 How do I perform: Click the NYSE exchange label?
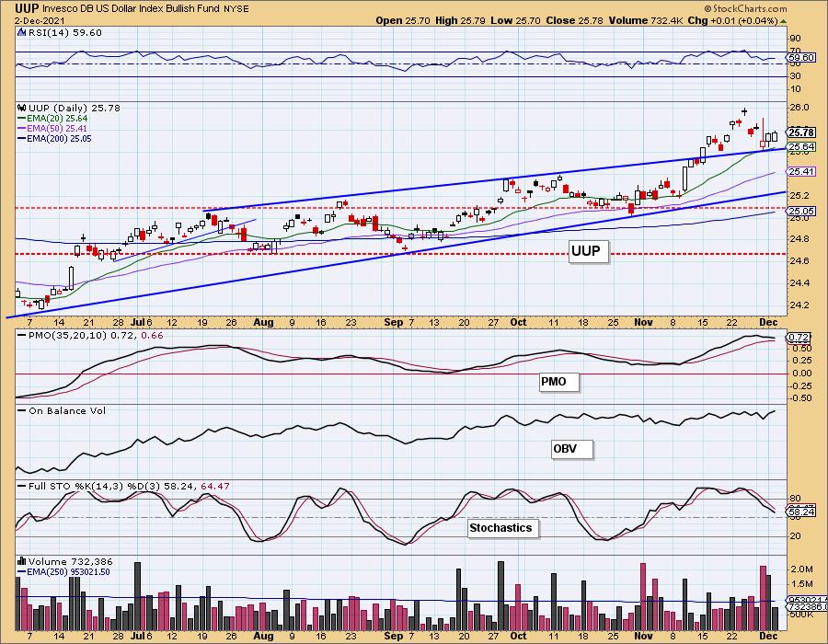tap(236, 9)
